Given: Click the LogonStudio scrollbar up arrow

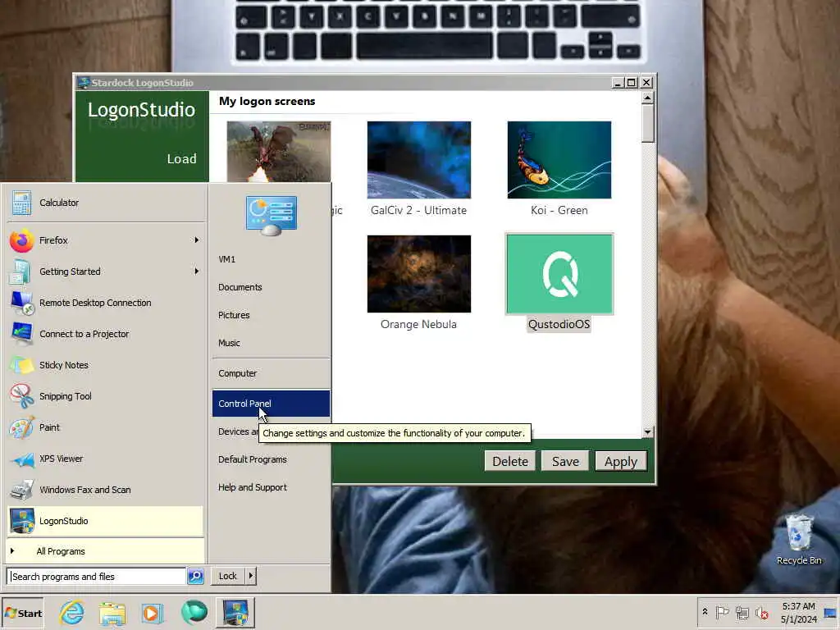Looking at the screenshot, I should [648, 98].
